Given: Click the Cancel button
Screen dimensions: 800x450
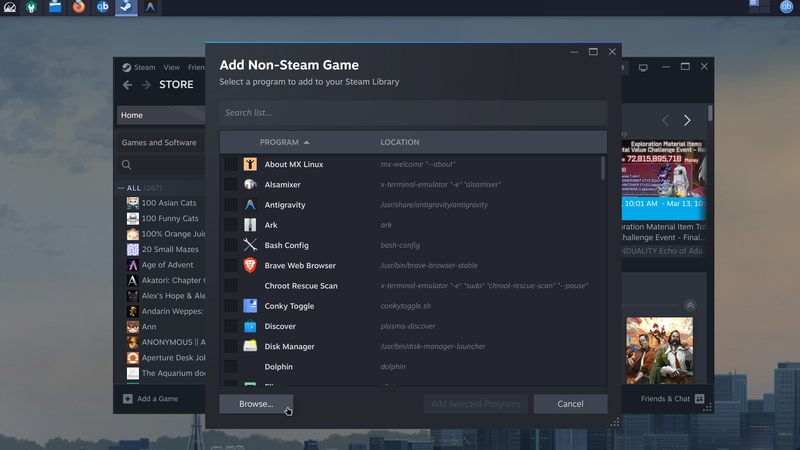Looking at the screenshot, I should [570, 404].
